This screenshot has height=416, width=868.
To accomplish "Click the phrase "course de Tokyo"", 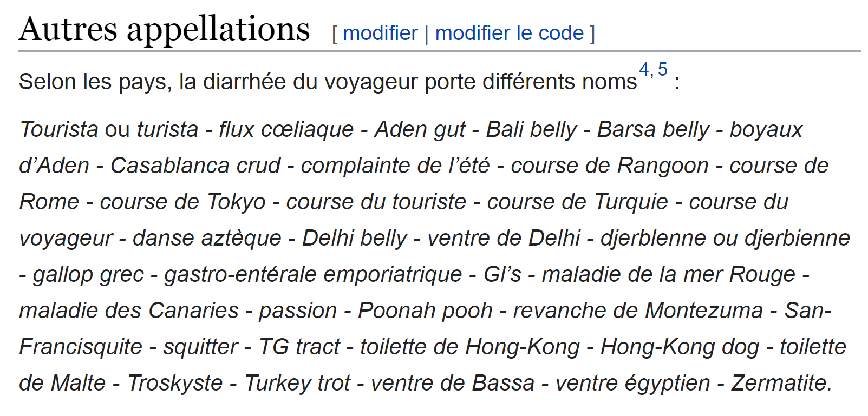I will pos(182,202).
